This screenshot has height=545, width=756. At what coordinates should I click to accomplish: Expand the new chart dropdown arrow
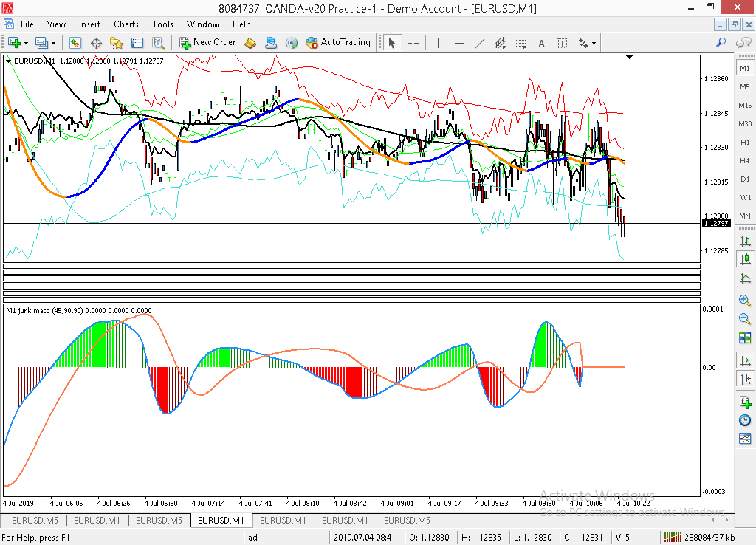[27, 43]
